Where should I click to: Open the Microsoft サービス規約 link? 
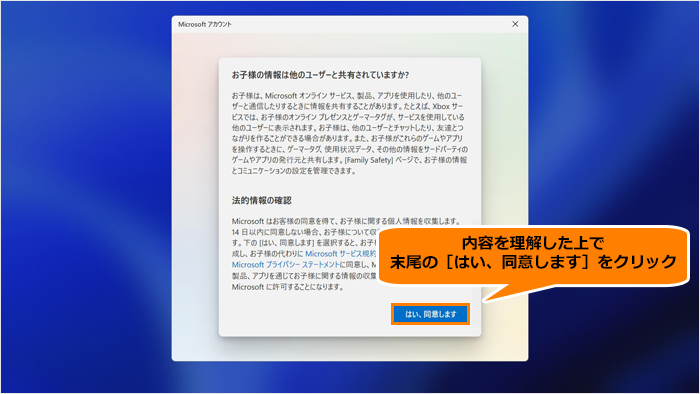341,253
